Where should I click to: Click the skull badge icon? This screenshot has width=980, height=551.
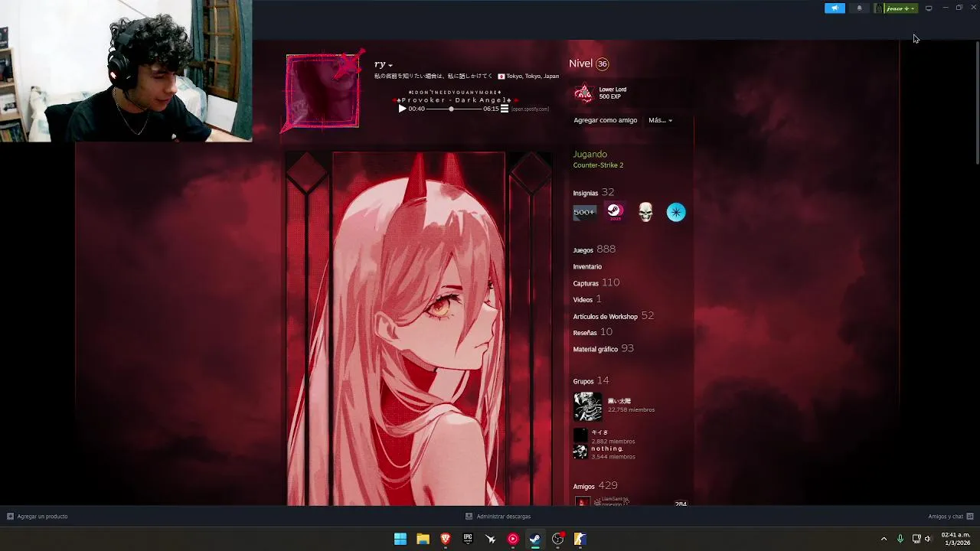[x=645, y=212]
